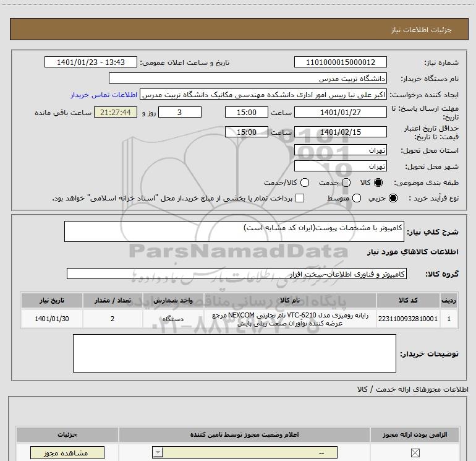Click the price validity date 1401/02/15

click(340, 132)
